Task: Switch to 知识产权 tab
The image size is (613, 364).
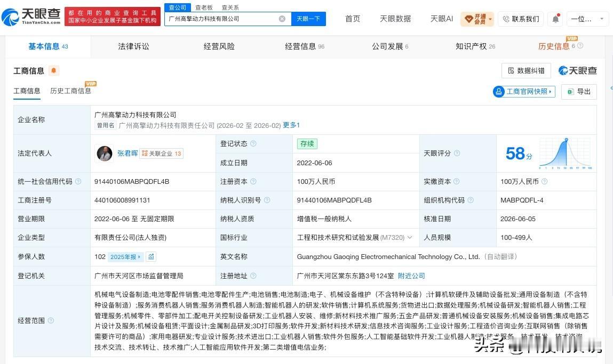Action: pos(475,46)
